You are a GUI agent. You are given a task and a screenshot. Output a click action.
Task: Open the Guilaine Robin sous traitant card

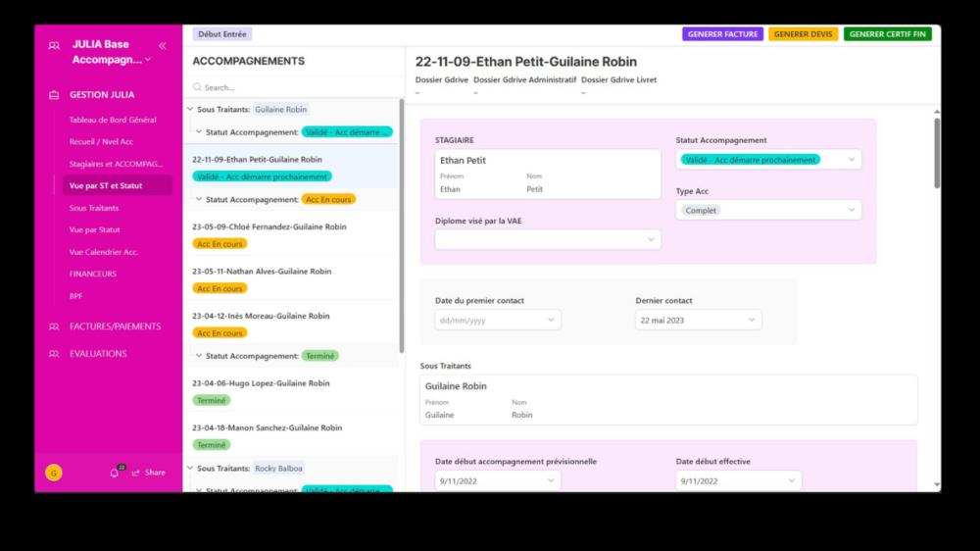pyautogui.click(x=668, y=400)
